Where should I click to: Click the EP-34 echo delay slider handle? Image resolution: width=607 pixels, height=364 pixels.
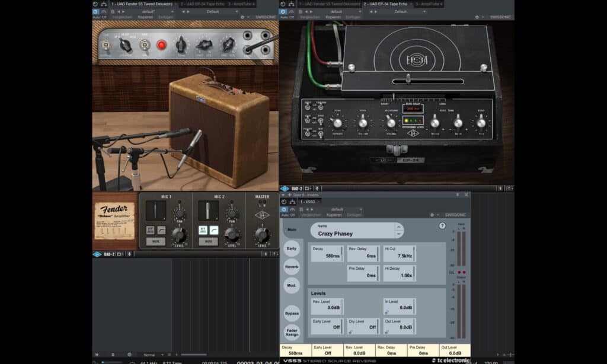[x=408, y=79]
